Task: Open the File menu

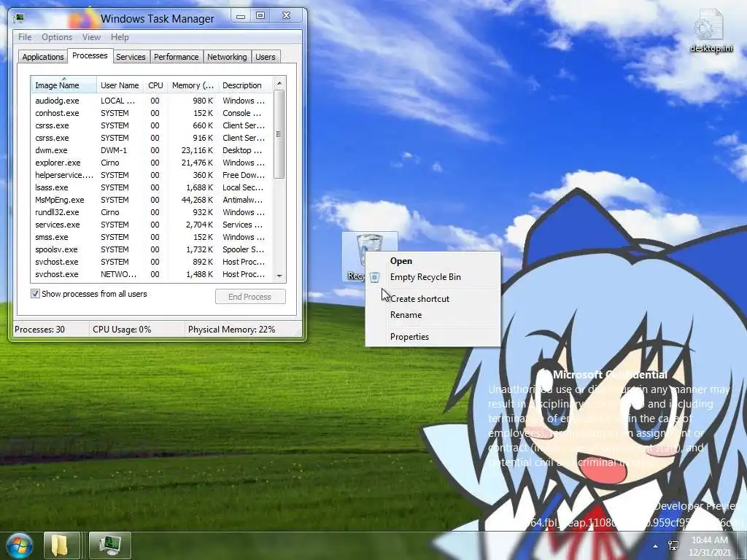Action: pyautogui.click(x=25, y=37)
